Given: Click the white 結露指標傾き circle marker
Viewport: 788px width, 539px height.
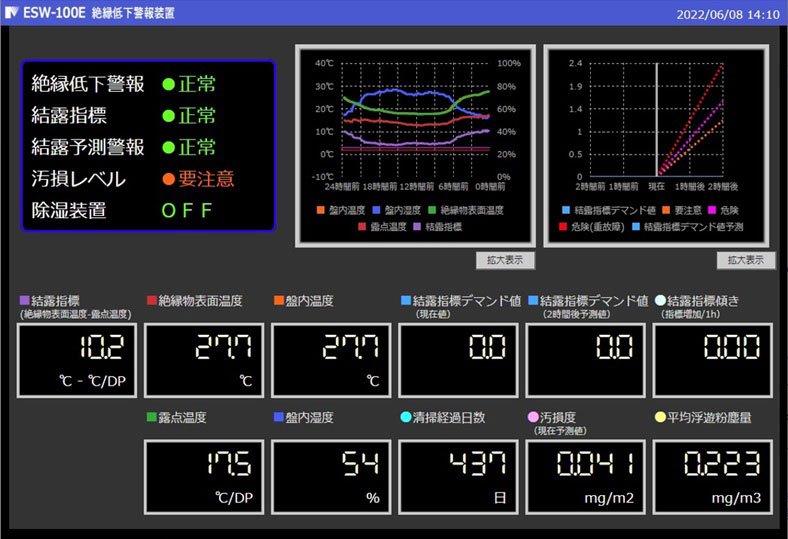Looking at the screenshot, I should click(x=659, y=300).
